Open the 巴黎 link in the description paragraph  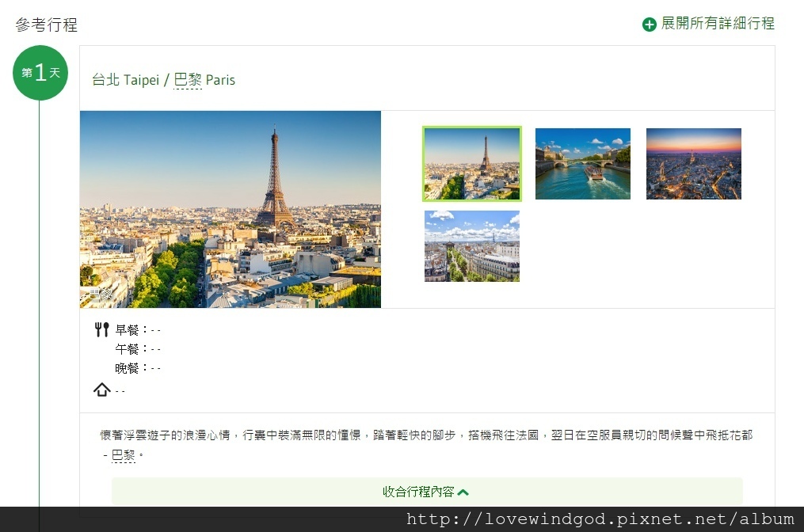tap(123, 455)
